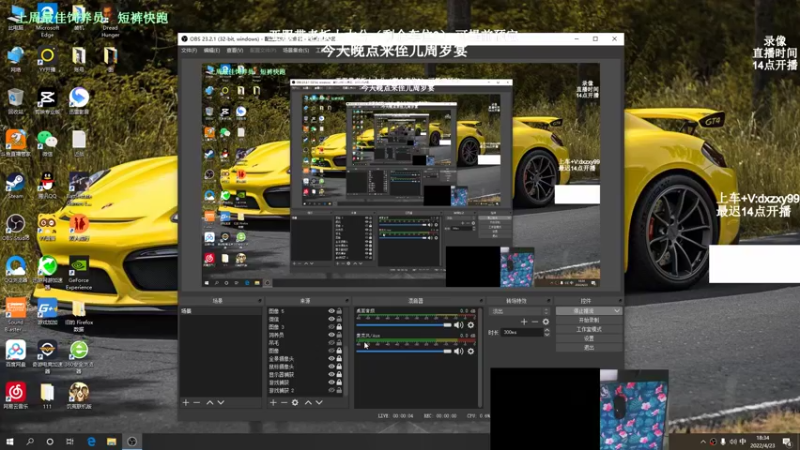The width and height of the screenshot is (800, 450).
Task: Open Dread Hunger desktop shortcut
Action: (x=110, y=20)
